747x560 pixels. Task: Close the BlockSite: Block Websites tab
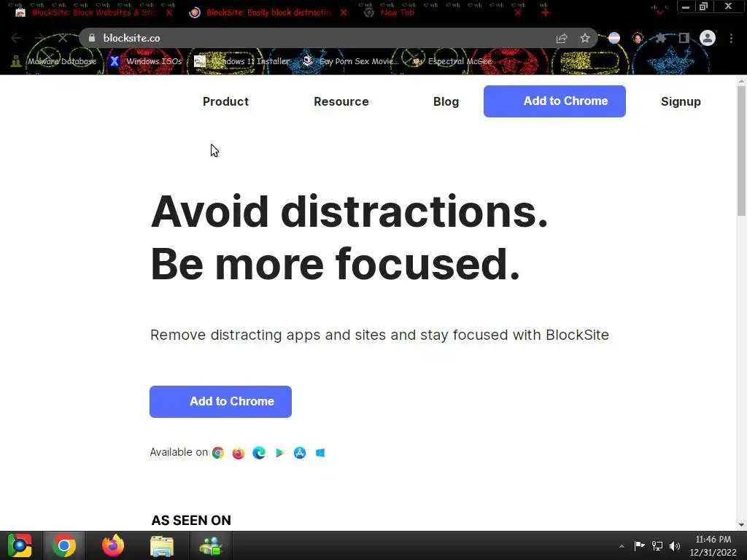169,13
